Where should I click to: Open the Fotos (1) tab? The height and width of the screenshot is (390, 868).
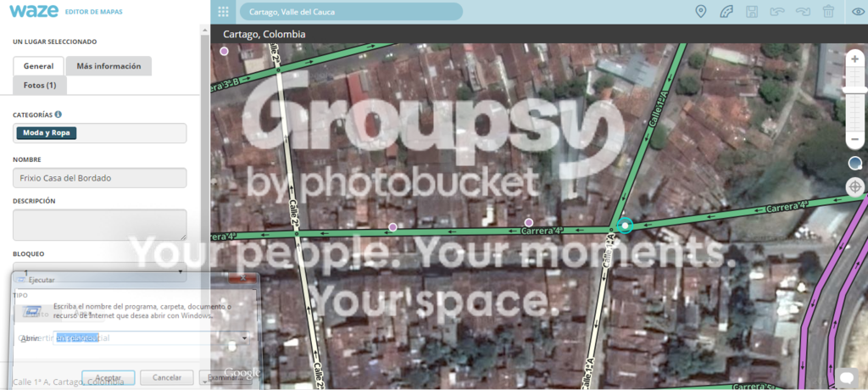click(x=40, y=86)
